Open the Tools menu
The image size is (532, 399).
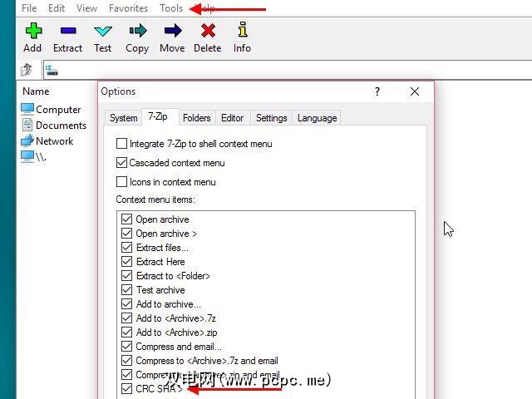click(x=171, y=7)
